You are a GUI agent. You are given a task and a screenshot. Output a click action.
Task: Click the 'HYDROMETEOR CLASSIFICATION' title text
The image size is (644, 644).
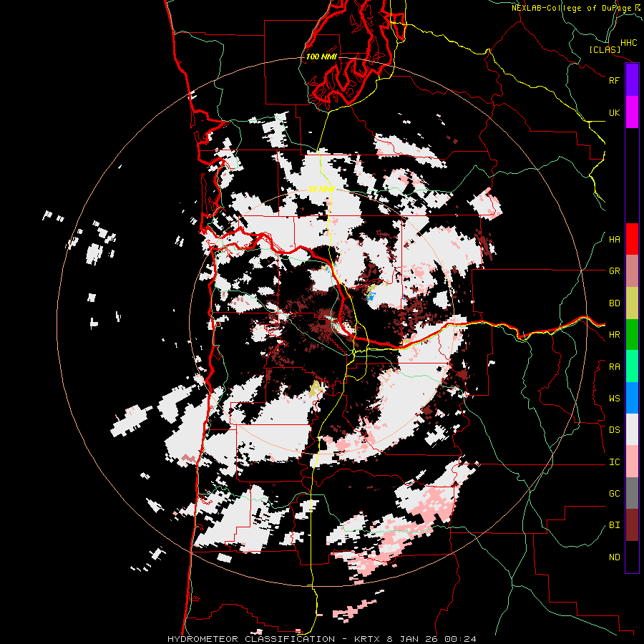pos(251,639)
